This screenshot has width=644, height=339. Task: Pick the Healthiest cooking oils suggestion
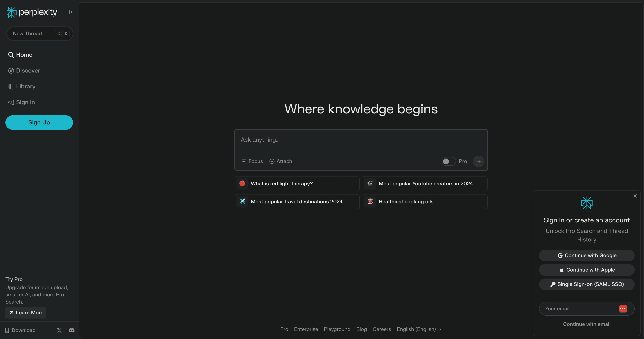coord(425,202)
